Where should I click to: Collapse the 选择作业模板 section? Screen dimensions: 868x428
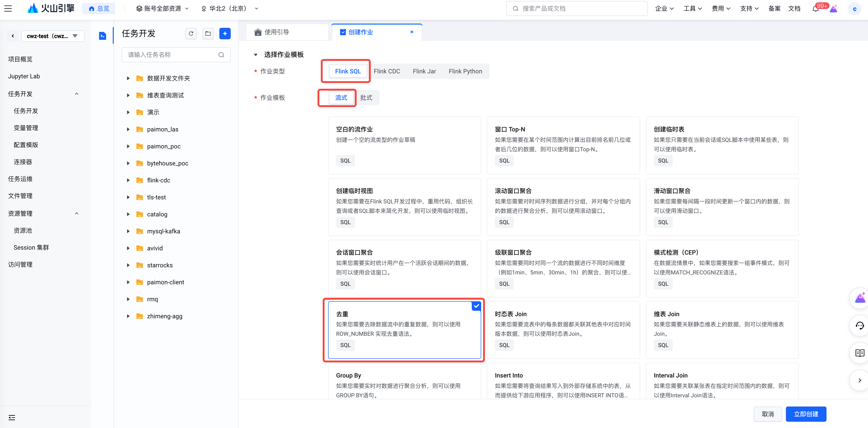256,55
